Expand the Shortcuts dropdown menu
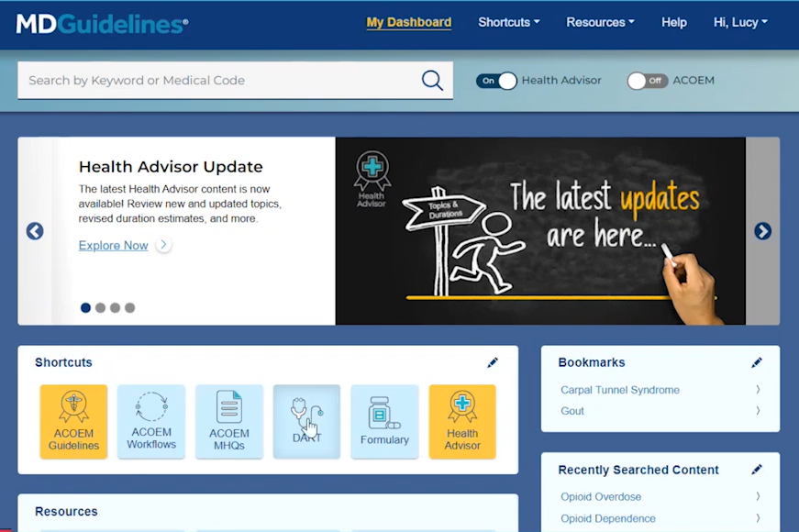The width and height of the screenshot is (799, 532). [508, 22]
